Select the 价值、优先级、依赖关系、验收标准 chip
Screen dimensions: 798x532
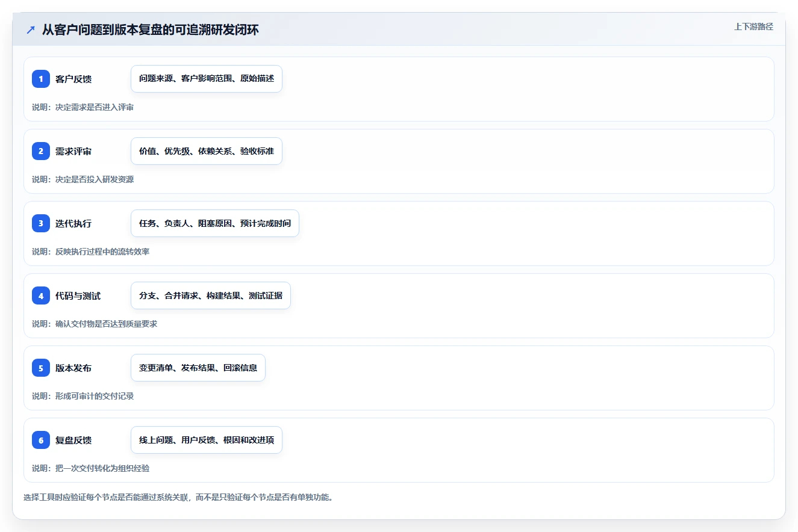click(x=207, y=151)
